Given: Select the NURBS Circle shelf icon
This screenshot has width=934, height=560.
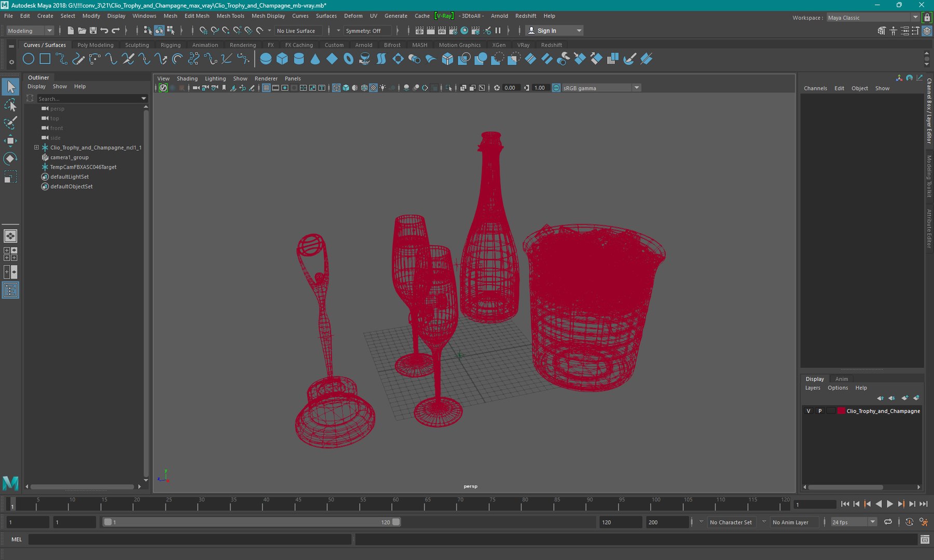Looking at the screenshot, I should tap(29, 59).
